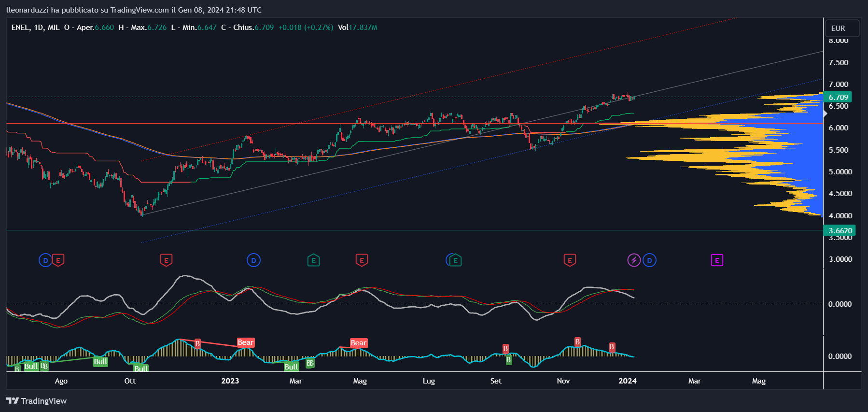Click the publication header mentioning TradingView.com

point(134,10)
